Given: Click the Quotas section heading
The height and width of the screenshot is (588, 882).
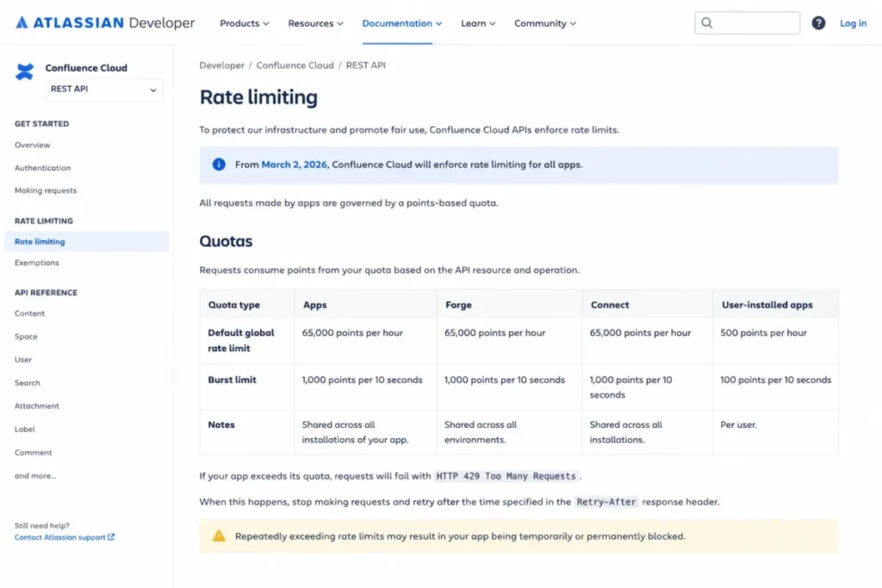Looking at the screenshot, I should (226, 240).
